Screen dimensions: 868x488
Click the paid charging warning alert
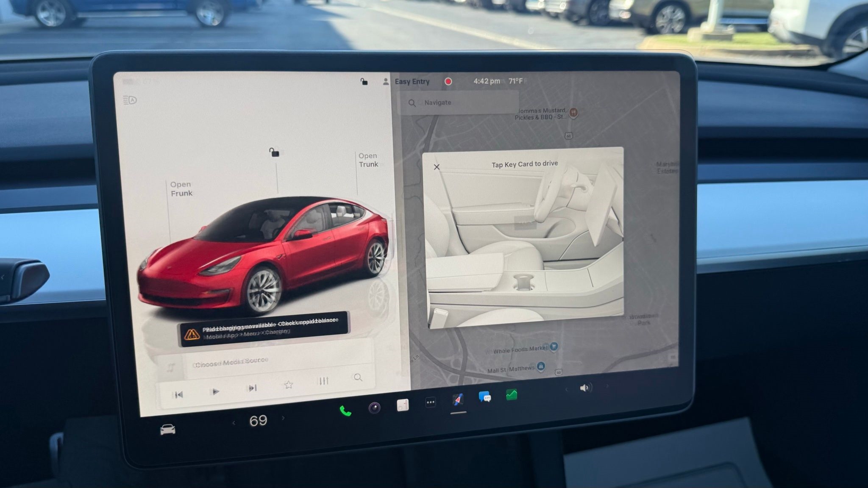(264, 330)
